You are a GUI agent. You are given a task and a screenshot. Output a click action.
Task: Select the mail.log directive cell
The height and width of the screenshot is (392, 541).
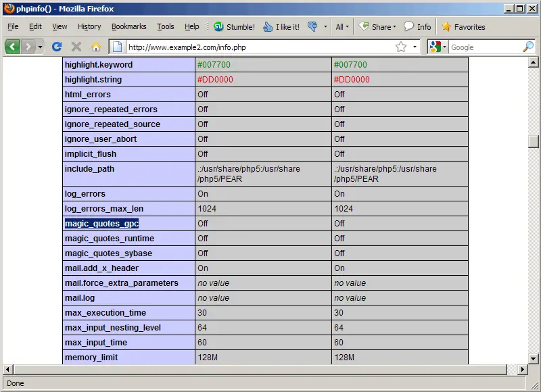coord(128,298)
